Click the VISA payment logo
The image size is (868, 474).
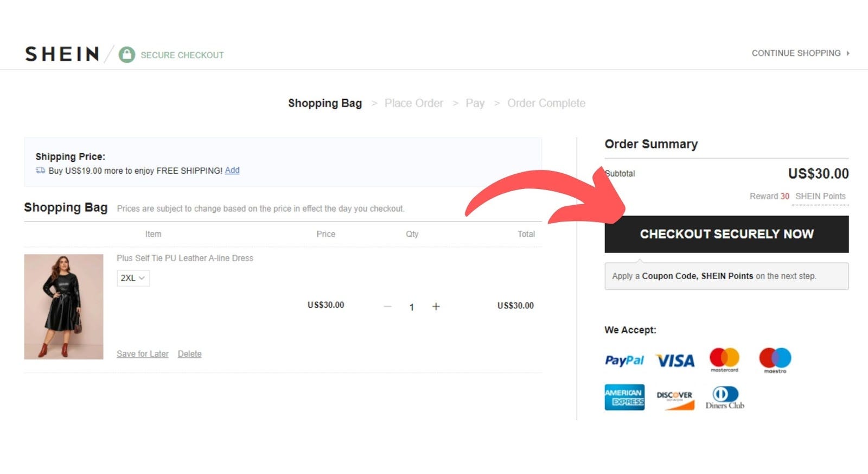(x=675, y=361)
